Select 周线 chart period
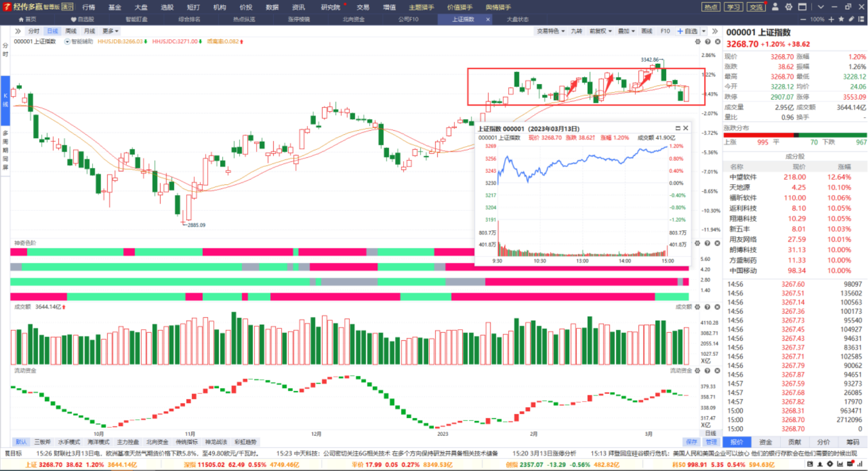Viewport: 868px width, 471px height. coord(71,31)
